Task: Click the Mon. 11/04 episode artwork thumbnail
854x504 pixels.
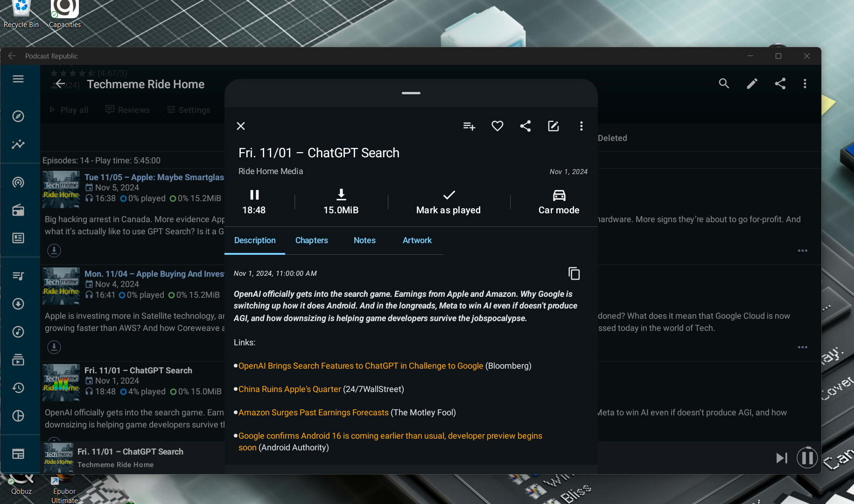Action: (61, 286)
